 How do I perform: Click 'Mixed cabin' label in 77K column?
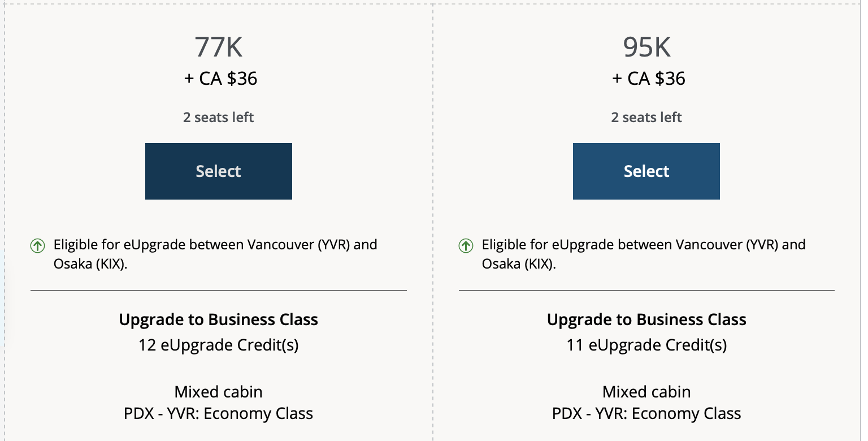219,392
